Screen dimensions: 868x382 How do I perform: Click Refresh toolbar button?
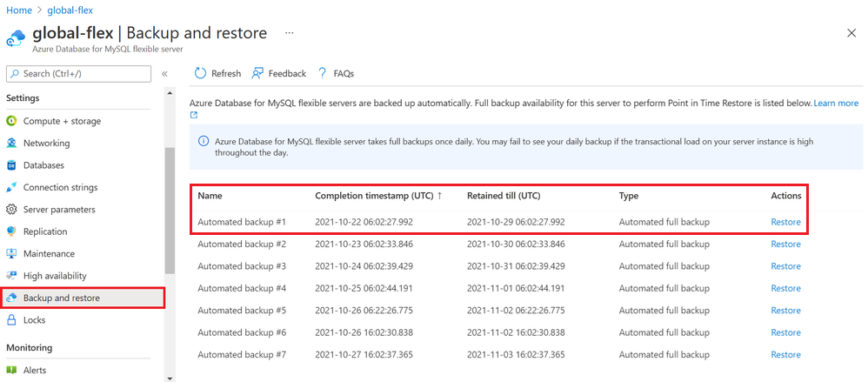click(218, 73)
